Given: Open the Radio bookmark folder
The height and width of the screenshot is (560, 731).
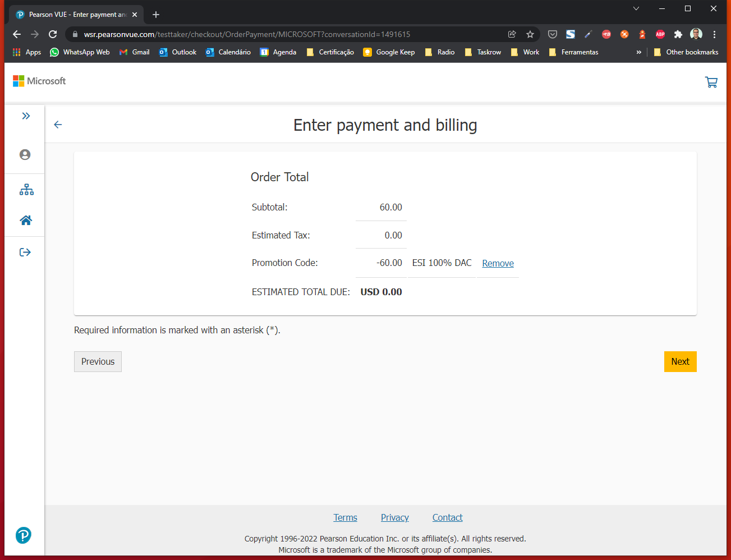Looking at the screenshot, I should 440,52.
